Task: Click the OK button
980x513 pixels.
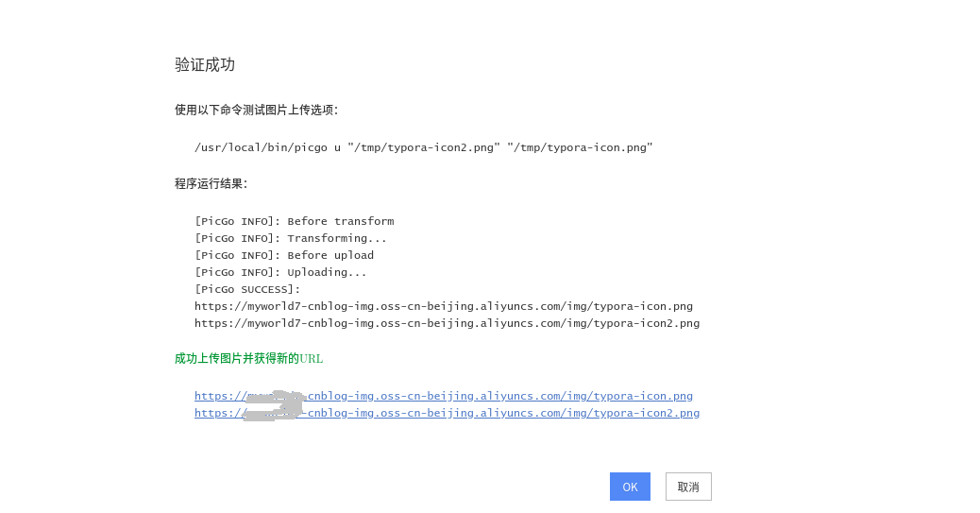Action: 630,487
